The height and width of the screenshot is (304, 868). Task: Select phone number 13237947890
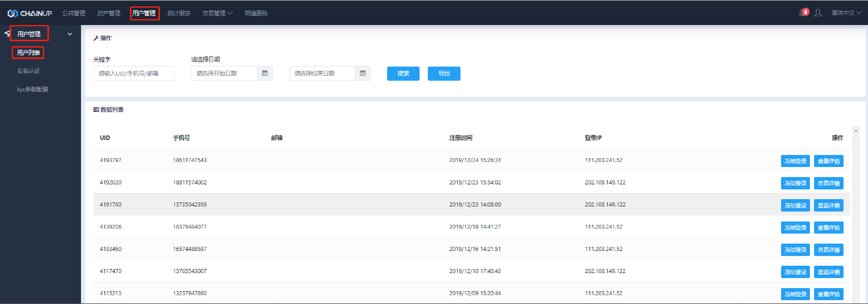(190, 293)
